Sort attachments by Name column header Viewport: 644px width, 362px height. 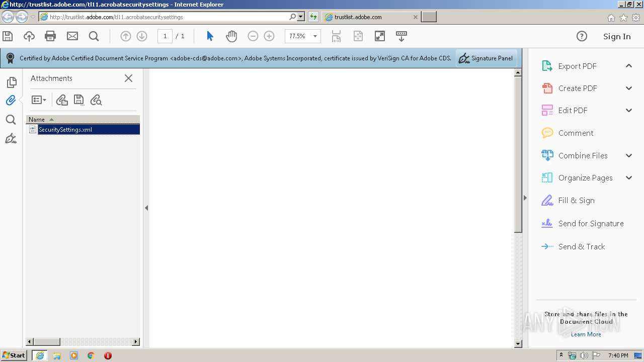(83, 119)
